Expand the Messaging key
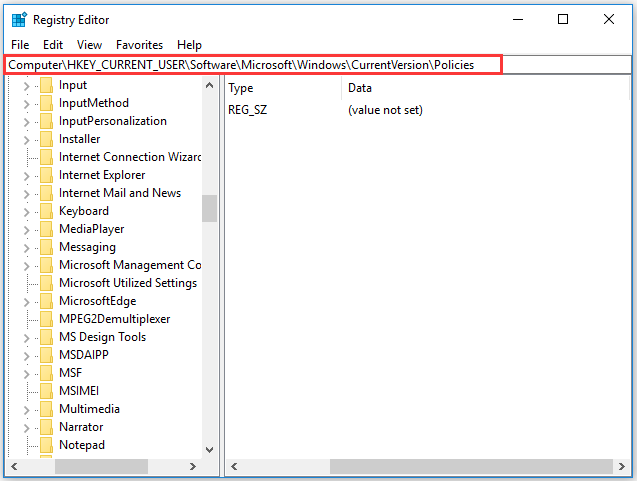The image size is (637, 481). coord(26,248)
